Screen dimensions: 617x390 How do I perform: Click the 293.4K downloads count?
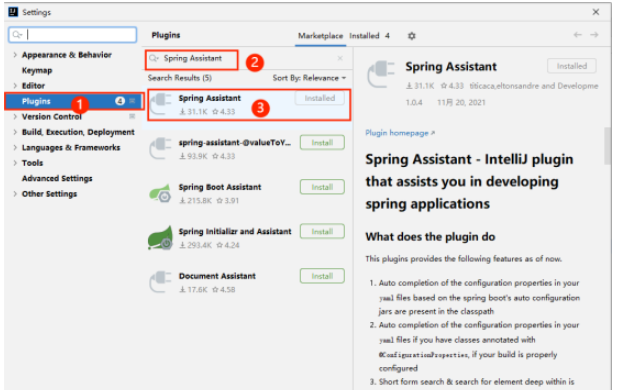point(196,245)
